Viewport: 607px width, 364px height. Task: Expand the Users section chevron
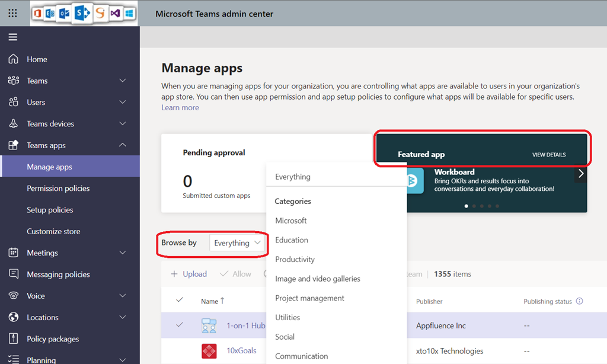coord(123,102)
